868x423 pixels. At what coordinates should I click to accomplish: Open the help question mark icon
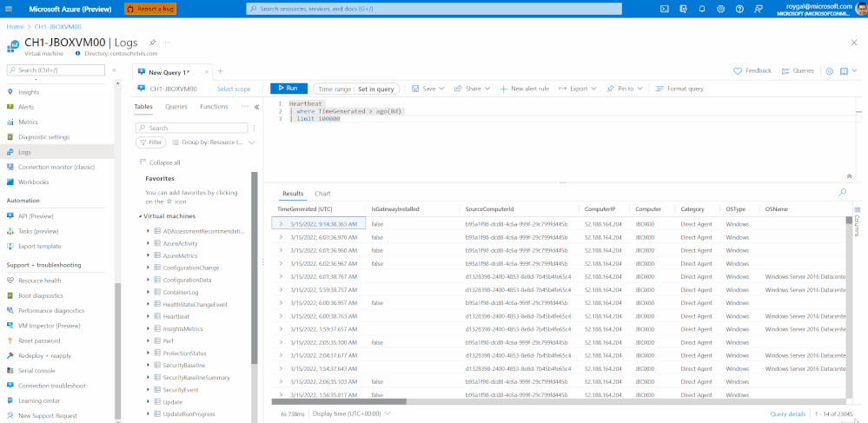(x=739, y=9)
